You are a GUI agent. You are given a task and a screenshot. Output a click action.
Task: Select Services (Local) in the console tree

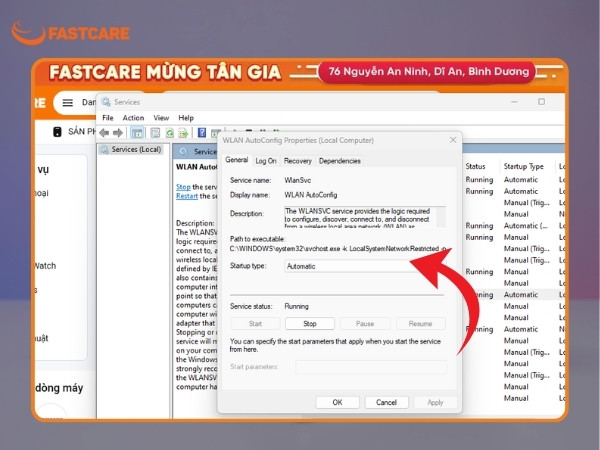pyautogui.click(x=131, y=149)
